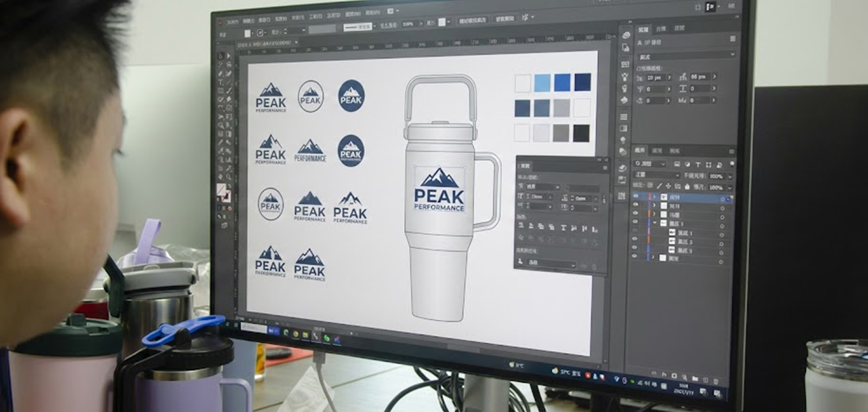Hide the top layer using its eye icon

tap(636, 197)
